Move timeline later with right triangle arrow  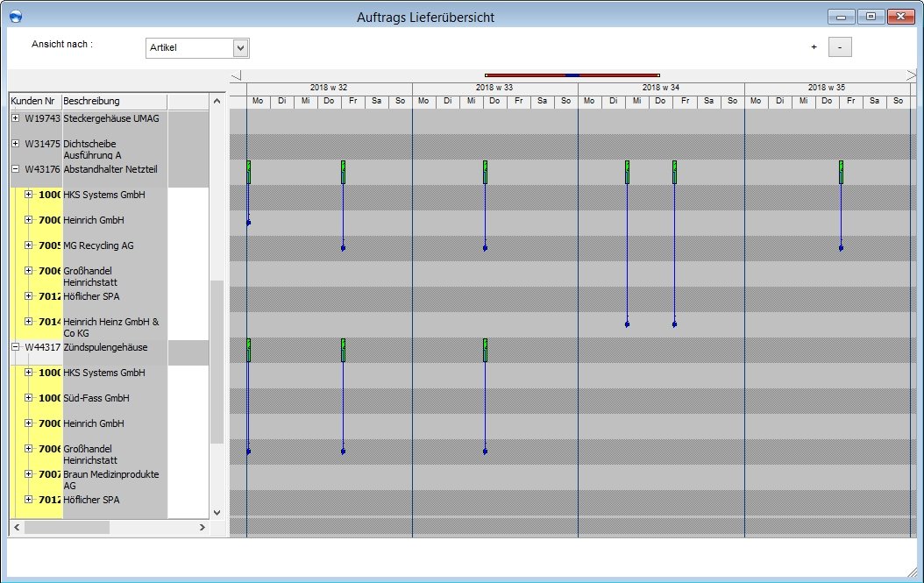pyautogui.click(x=911, y=75)
